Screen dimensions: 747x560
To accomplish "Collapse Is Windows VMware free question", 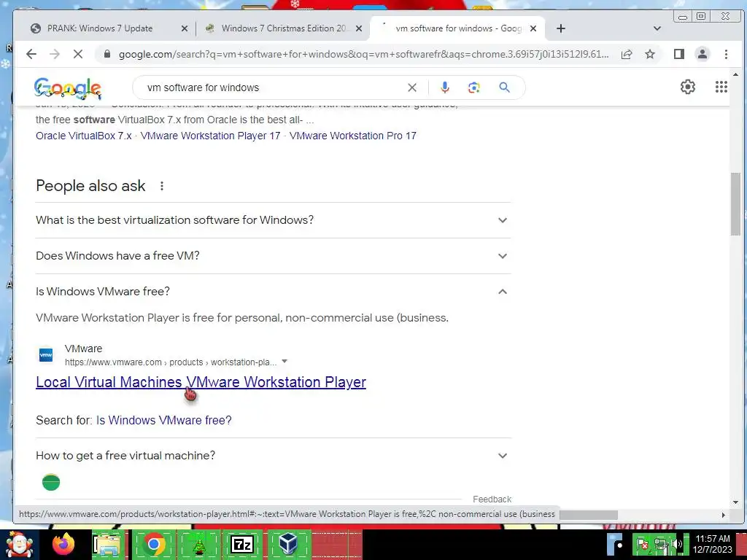I will 273,292.
